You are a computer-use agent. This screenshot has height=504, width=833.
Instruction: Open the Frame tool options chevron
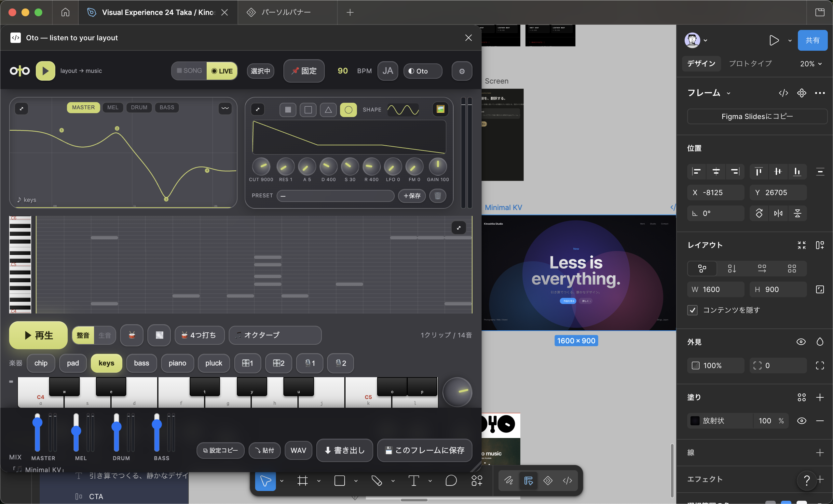[319, 481]
